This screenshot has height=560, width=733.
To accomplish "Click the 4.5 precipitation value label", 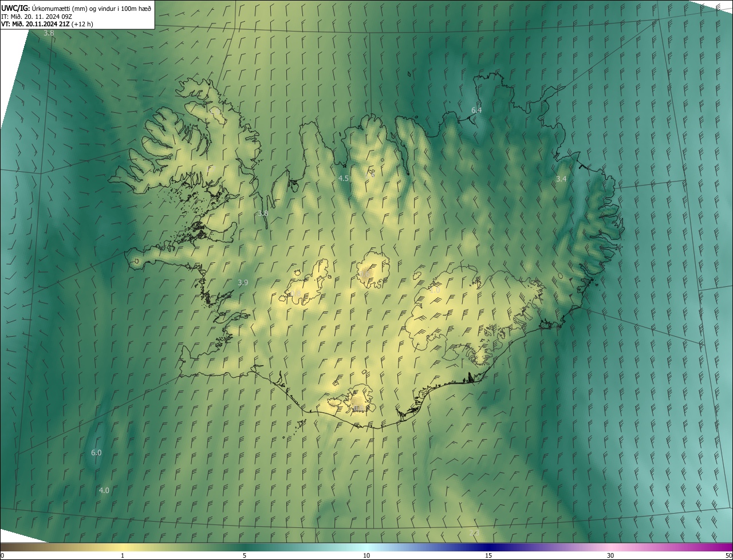I will [344, 179].
